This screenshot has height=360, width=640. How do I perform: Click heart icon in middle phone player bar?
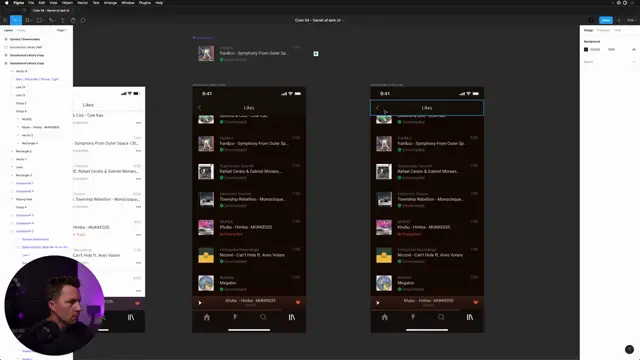[298, 302]
